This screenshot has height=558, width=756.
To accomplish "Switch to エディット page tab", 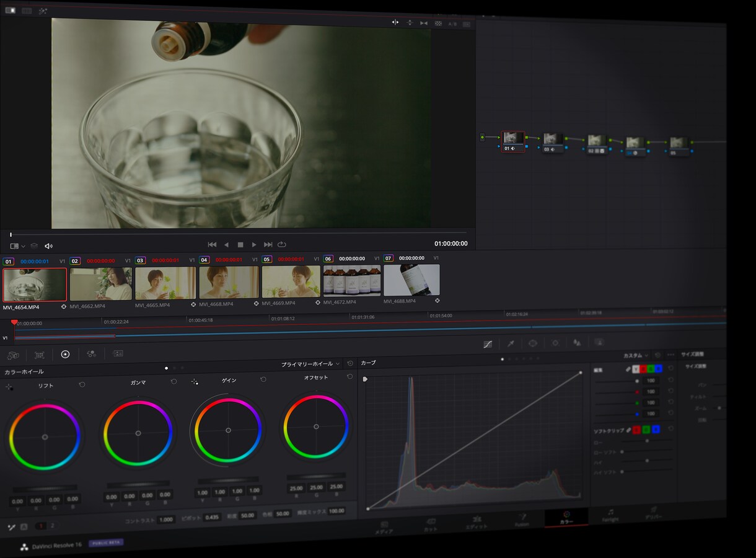I will point(477,521).
